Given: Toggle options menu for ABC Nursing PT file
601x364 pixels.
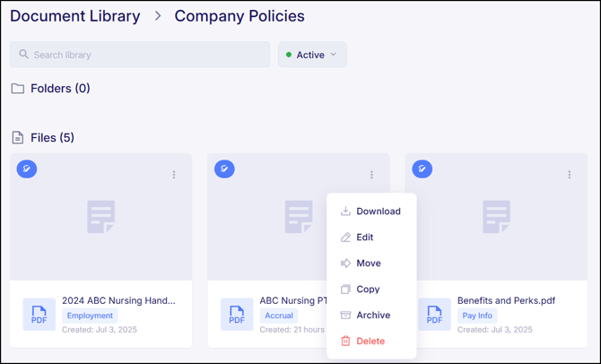Looking at the screenshot, I should [x=371, y=175].
